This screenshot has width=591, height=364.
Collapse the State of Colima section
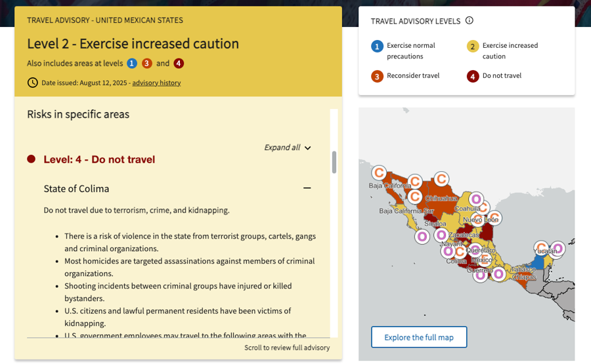click(307, 188)
